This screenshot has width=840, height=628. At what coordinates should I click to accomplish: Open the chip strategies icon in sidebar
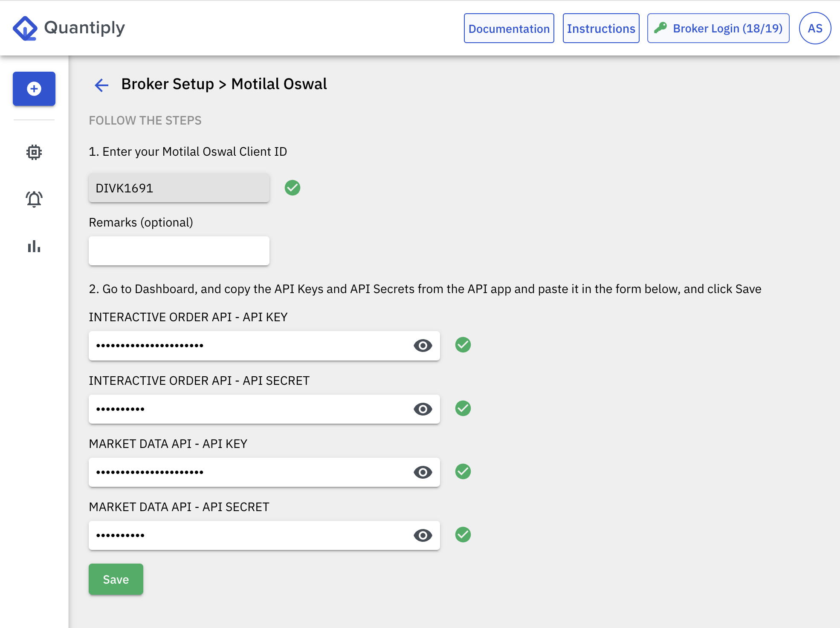(34, 152)
